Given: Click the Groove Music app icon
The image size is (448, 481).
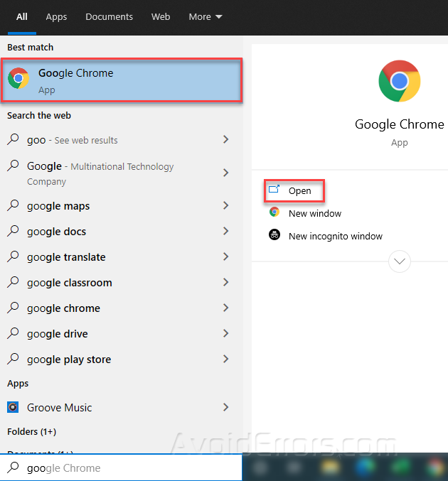Looking at the screenshot, I should click(x=13, y=407).
